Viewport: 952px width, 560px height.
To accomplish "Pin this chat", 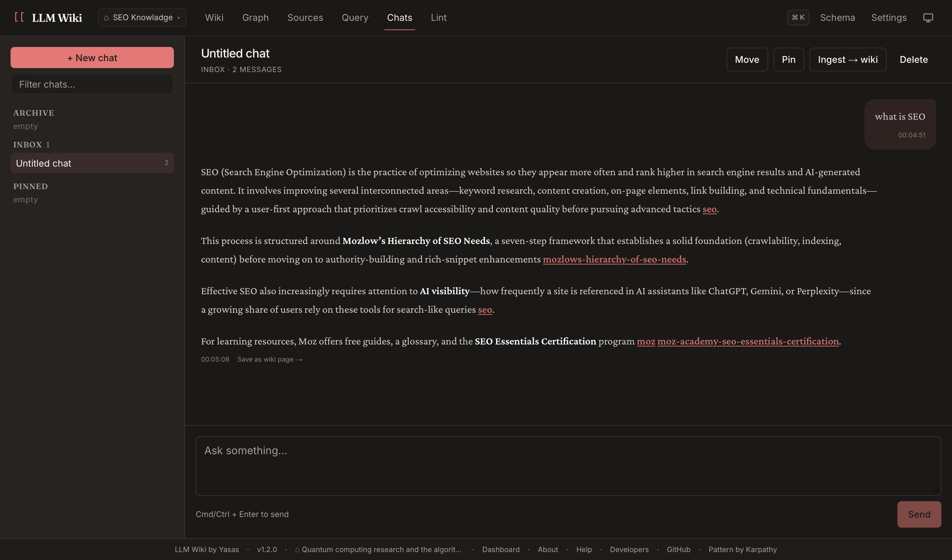I will (x=788, y=59).
